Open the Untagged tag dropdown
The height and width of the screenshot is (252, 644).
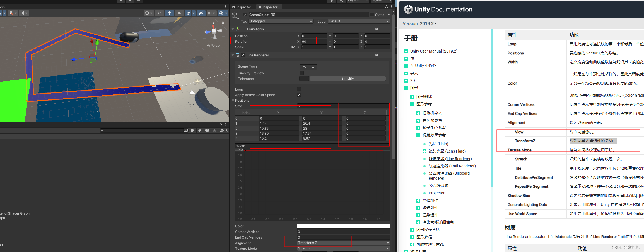[x=280, y=21]
